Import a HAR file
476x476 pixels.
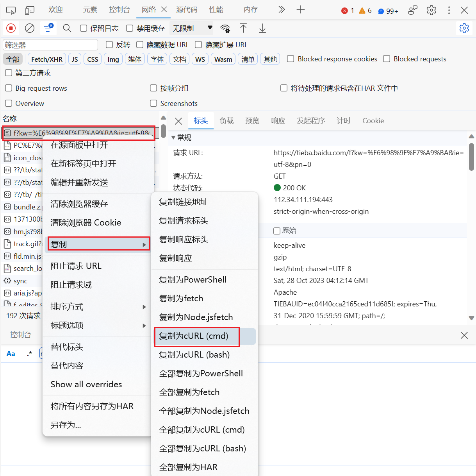pyautogui.click(x=243, y=28)
